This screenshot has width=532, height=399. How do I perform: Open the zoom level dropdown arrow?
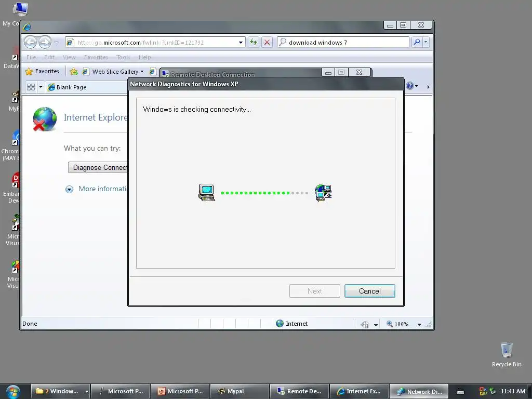point(419,325)
